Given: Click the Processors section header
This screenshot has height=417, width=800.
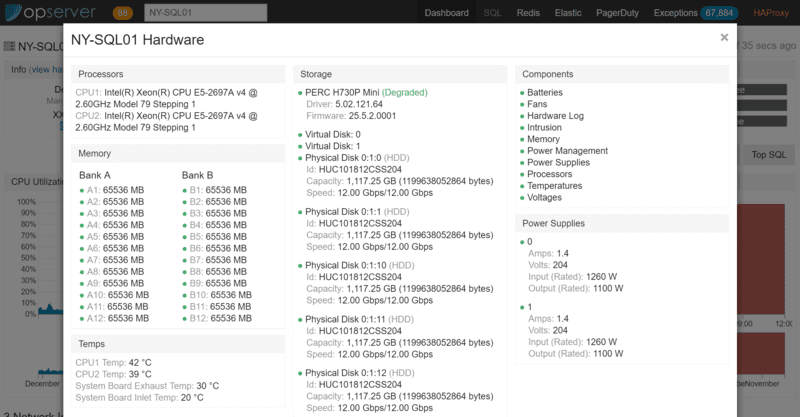Looking at the screenshot, I should tap(178, 74).
